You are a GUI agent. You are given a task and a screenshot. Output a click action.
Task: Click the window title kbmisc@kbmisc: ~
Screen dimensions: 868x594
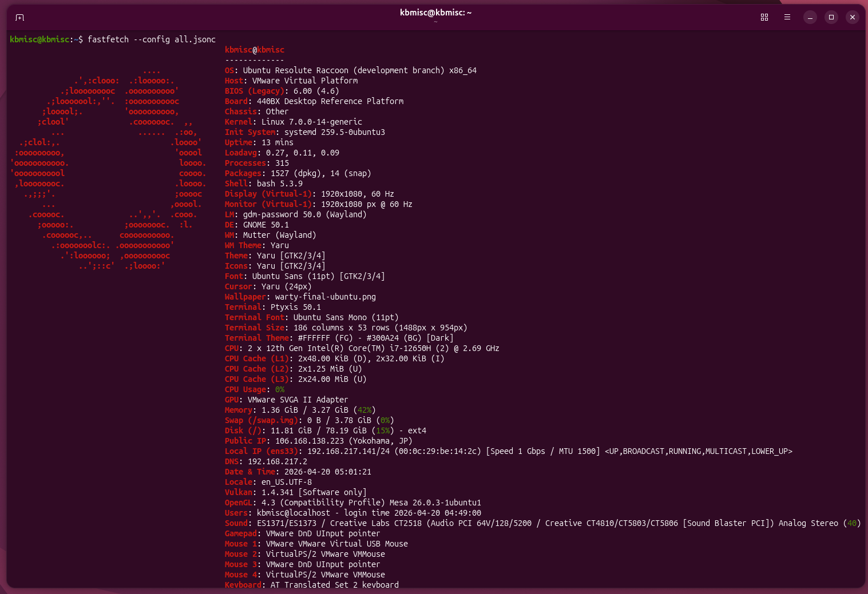(x=435, y=11)
